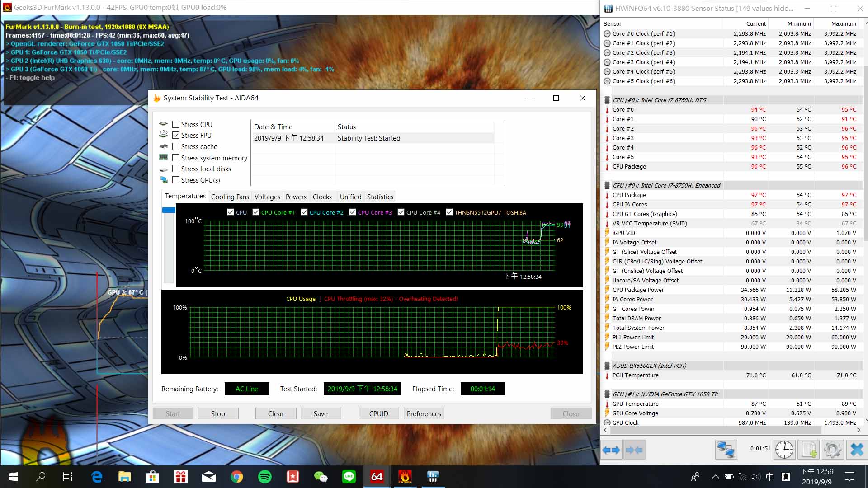Open LINE from the taskbar
The image size is (868, 488).
click(349, 477)
